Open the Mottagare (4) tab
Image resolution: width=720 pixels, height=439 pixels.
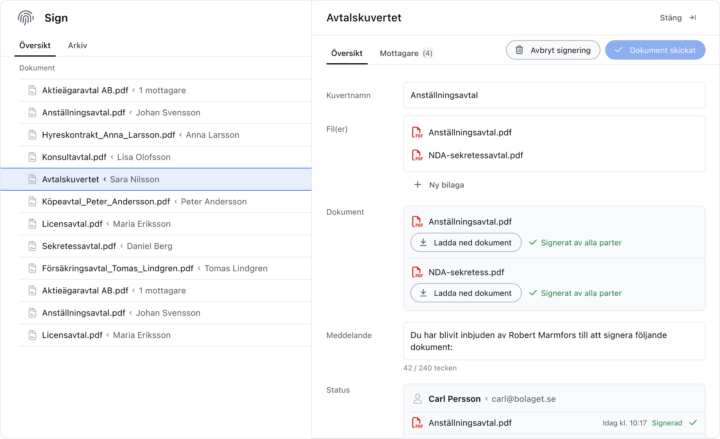coord(406,53)
